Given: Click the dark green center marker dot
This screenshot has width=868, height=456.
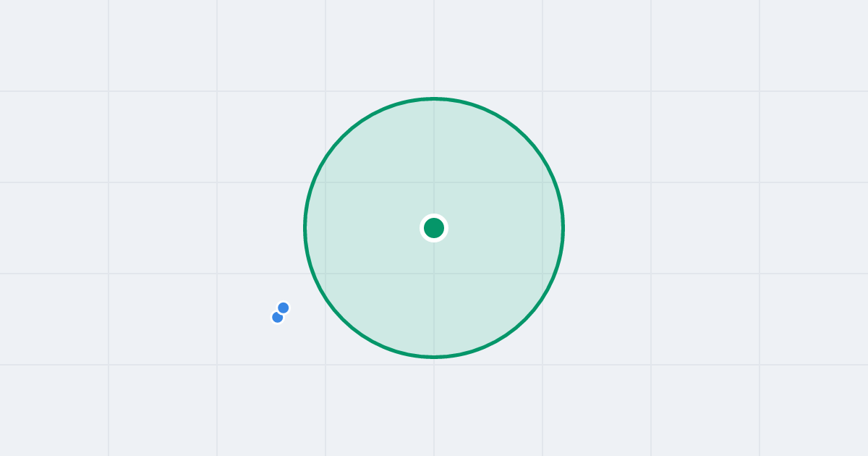Looking at the screenshot, I should 434,228.
